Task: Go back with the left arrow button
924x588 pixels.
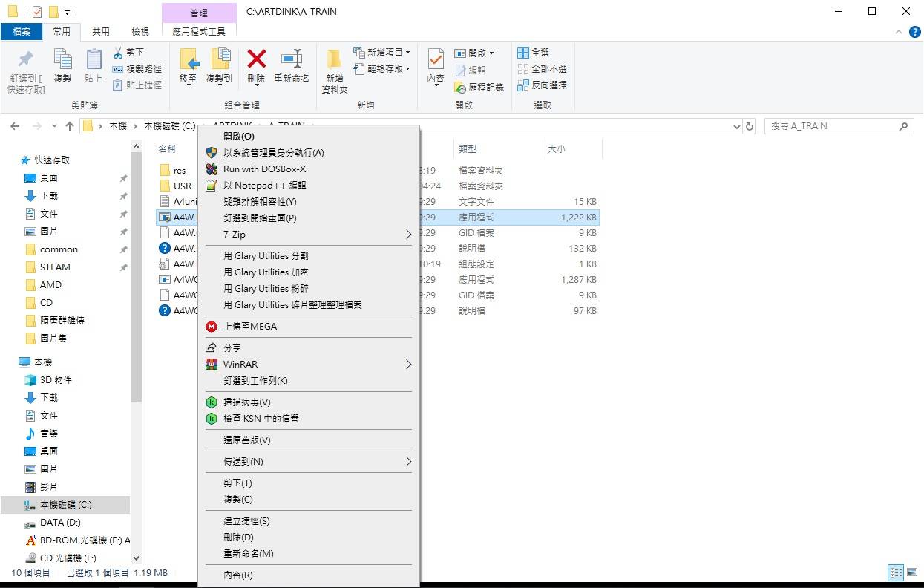Action: pyautogui.click(x=15, y=126)
